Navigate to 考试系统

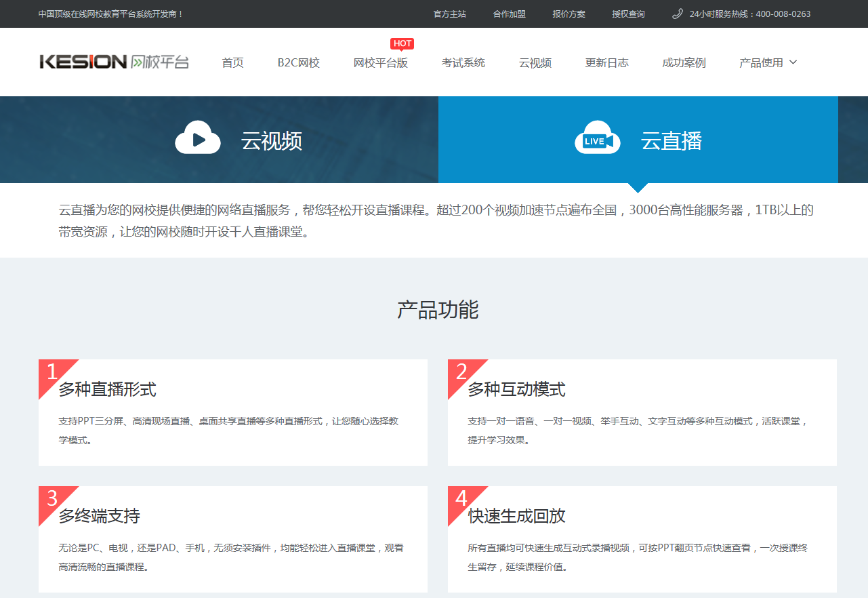[x=463, y=62]
